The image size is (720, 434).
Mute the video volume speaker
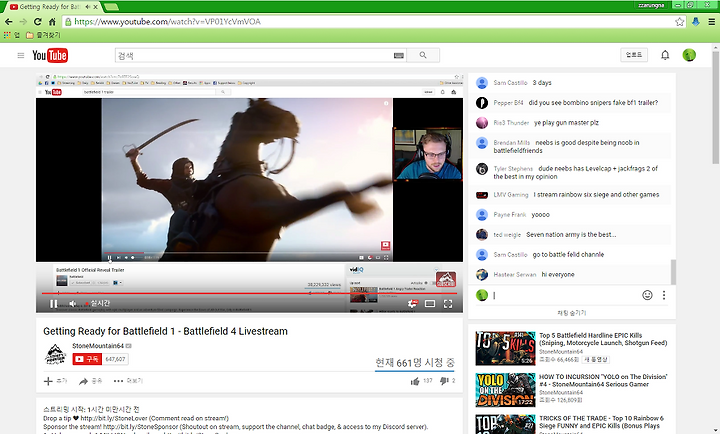pyautogui.click(x=73, y=304)
